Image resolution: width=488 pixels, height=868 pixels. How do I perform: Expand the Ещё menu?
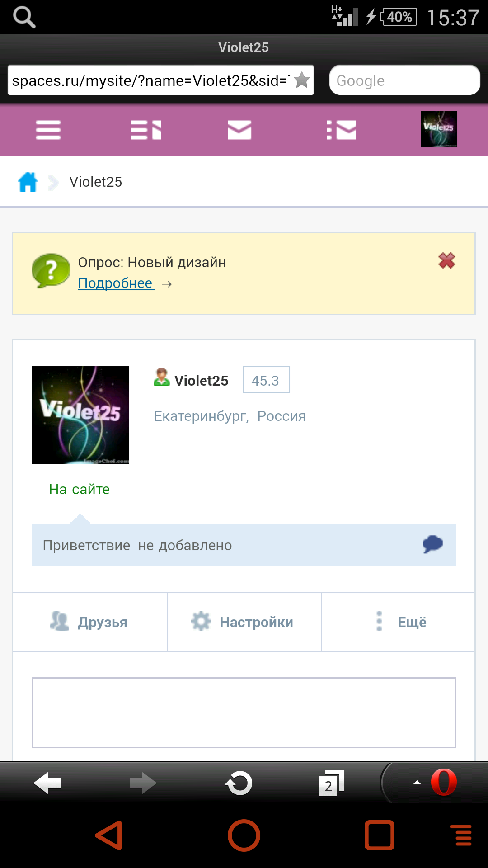[398, 622]
